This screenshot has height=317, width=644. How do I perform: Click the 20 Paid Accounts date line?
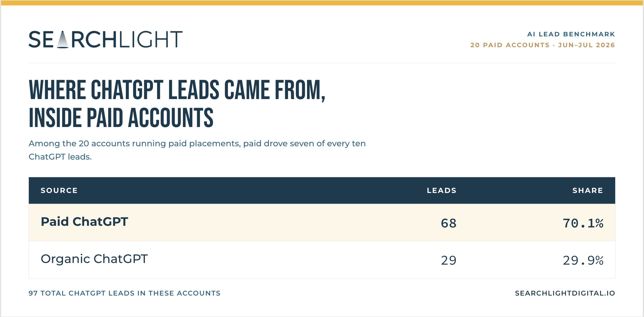point(543,45)
